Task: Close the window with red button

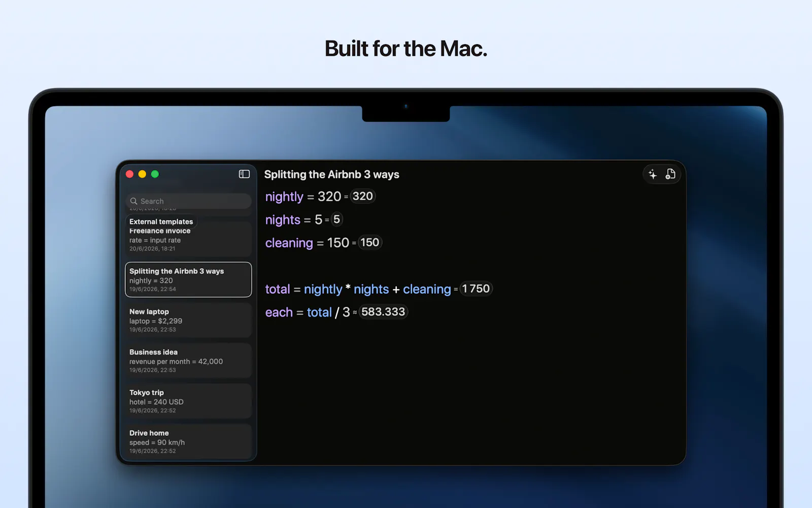Action: [x=129, y=174]
